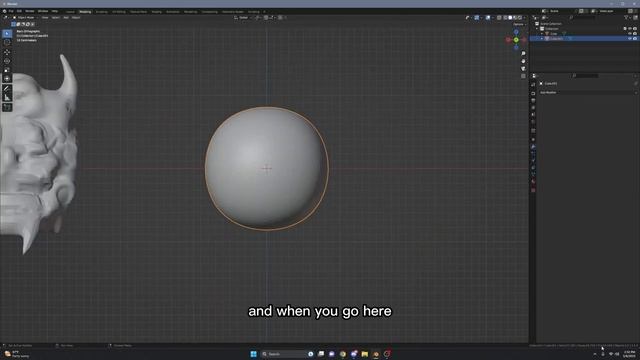Toggle X-Ray in viewport header
Screen dimensions: 640x360
coord(499,18)
